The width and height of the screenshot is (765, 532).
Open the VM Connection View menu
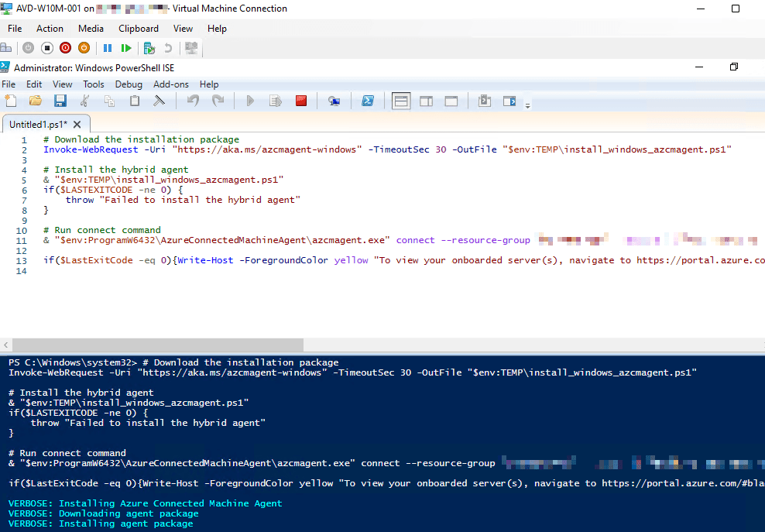point(183,29)
